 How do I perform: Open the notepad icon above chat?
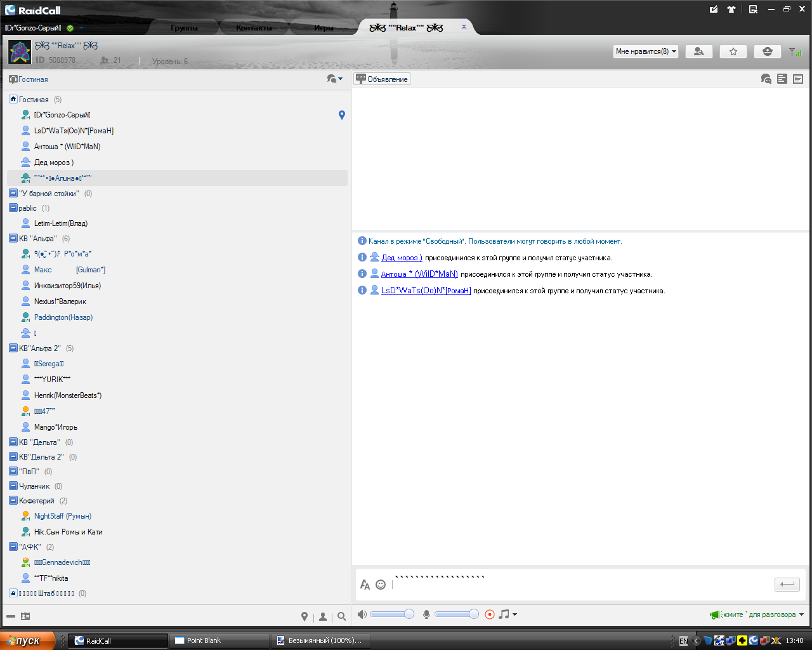[798, 79]
